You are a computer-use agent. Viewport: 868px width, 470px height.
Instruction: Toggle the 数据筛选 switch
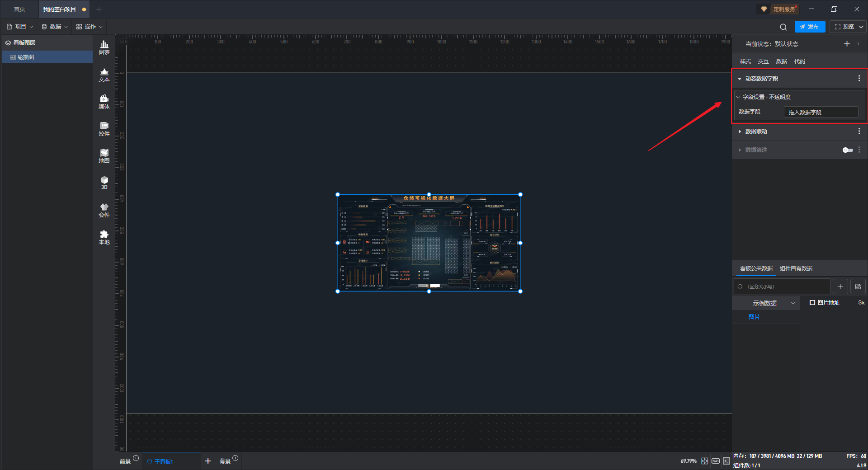[x=848, y=150]
